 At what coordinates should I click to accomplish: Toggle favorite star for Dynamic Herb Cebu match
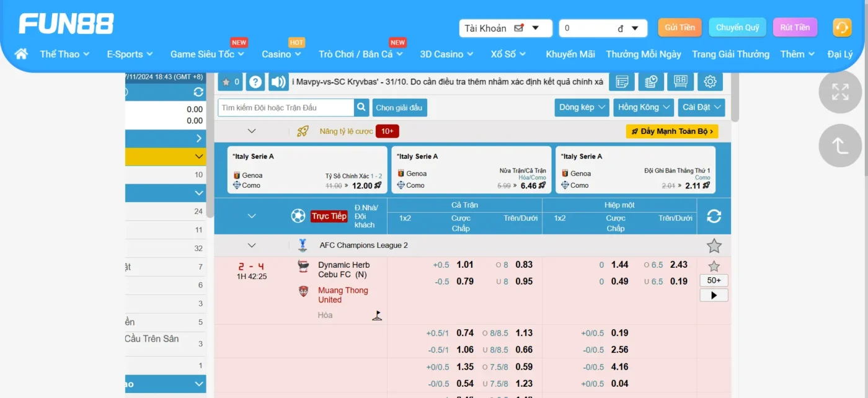(714, 267)
